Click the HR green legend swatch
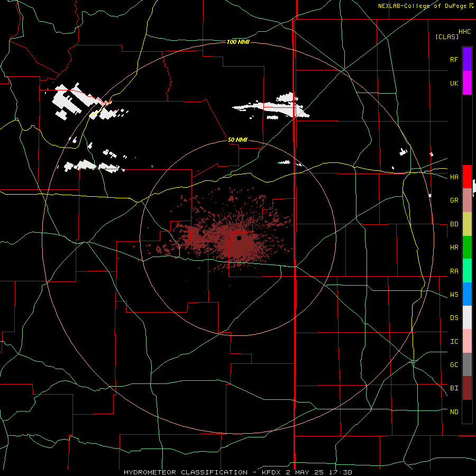This screenshot has width=476, height=476. [467, 247]
